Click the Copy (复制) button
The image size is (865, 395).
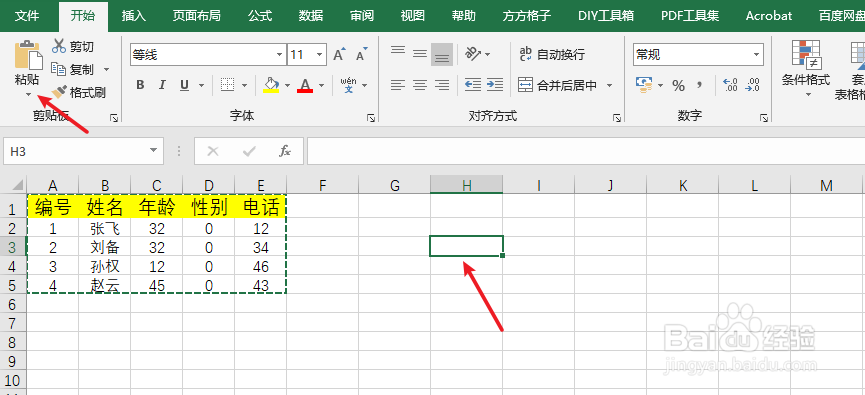[x=73, y=70]
